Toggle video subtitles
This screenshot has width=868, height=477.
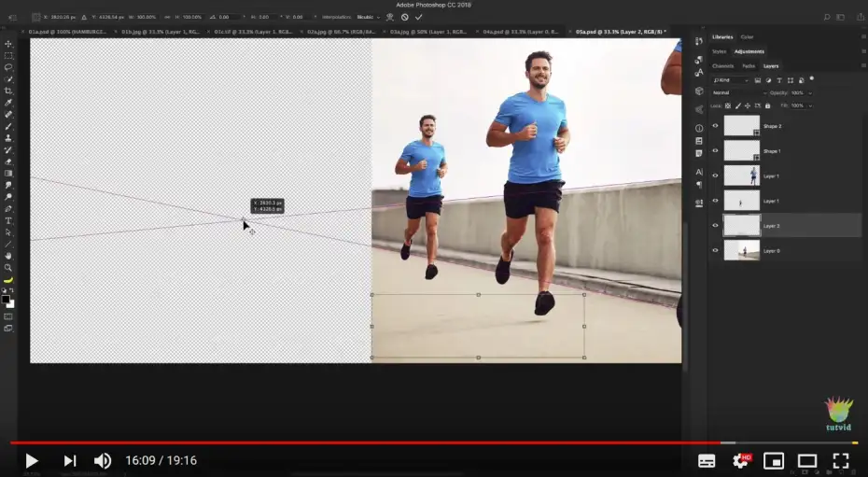[707, 460]
